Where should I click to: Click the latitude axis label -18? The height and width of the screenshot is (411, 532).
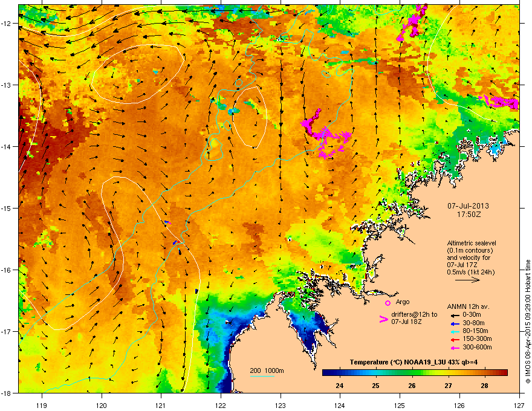(6, 393)
